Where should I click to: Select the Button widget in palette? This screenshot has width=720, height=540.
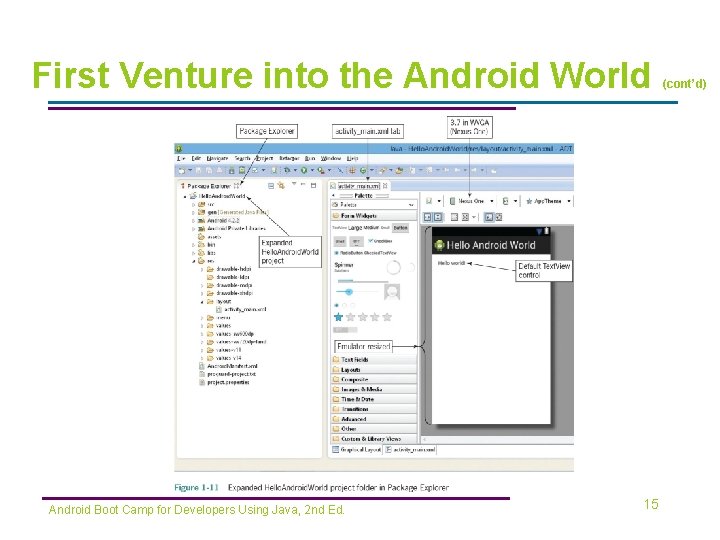[x=400, y=228]
